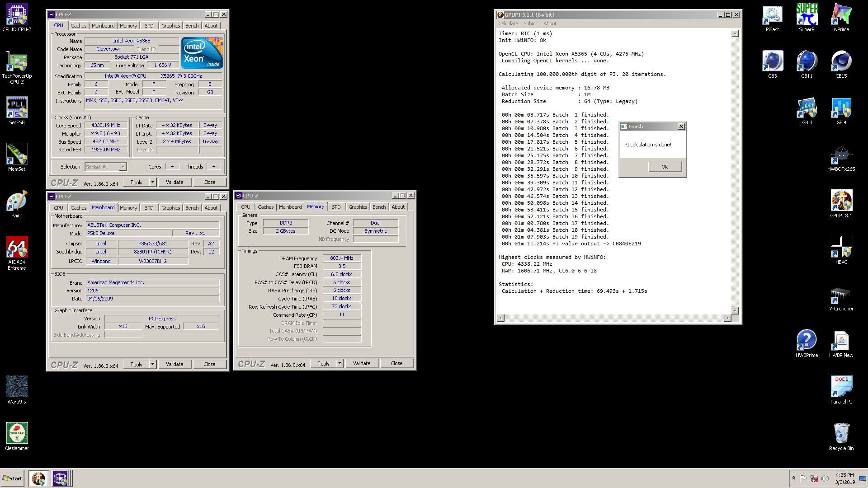Screen dimensions: 868x488
Task: Open the GB 3 Geekbench icon
Action: point(807,111)
